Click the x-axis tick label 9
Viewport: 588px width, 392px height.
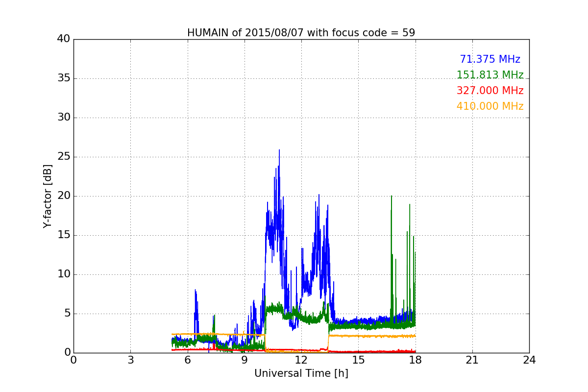click(244, 360)
